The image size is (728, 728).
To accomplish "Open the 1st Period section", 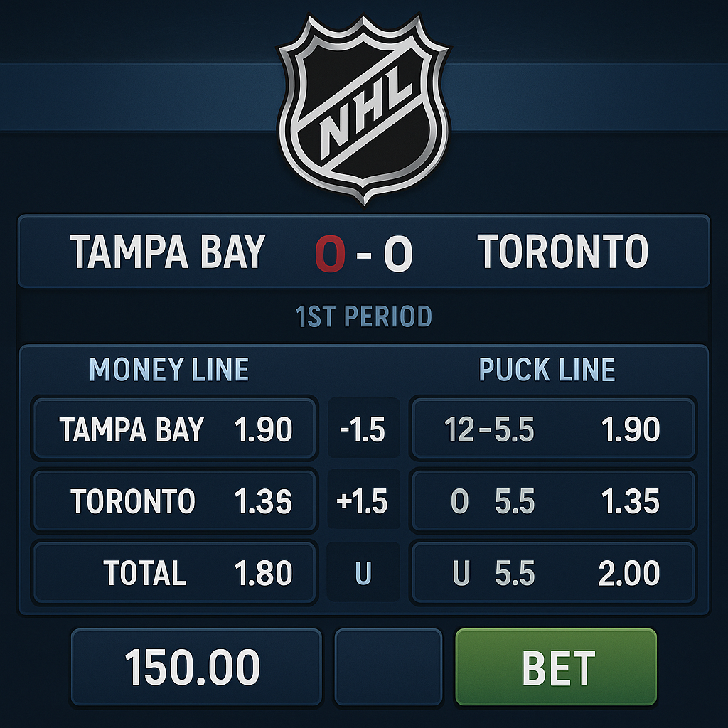I will 364,315.
